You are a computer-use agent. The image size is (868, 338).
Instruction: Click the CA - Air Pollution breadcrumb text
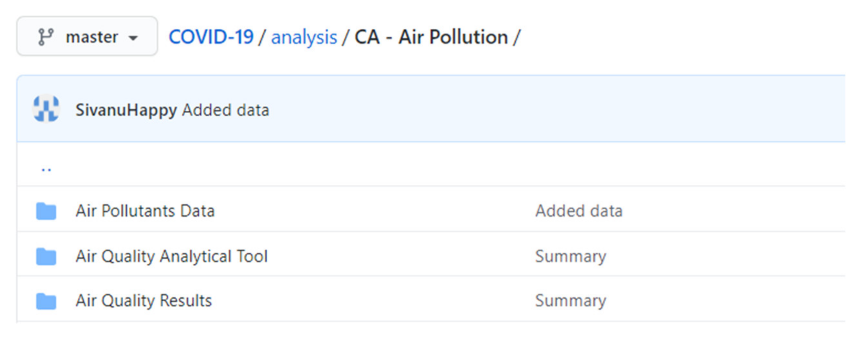click(431, 37)
